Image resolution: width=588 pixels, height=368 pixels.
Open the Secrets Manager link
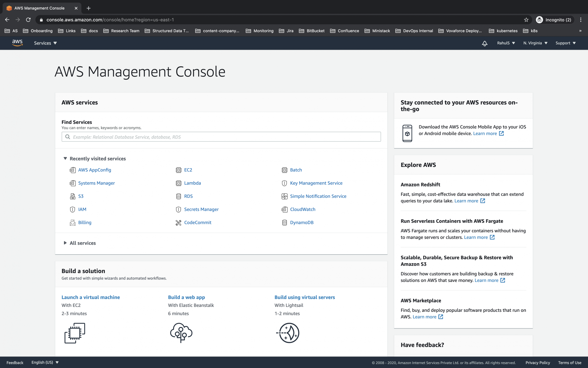pyautogui.click(x=201, y=209)
